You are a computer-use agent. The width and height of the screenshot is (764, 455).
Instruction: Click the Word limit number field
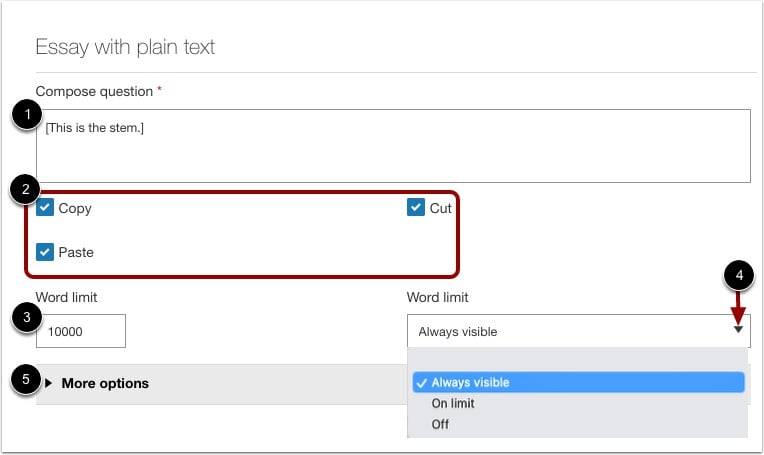tap(81, 331)
